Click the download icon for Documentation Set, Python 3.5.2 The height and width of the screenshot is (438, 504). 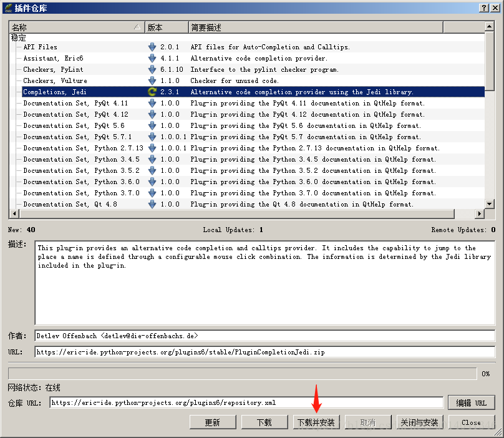pos(152,171)
